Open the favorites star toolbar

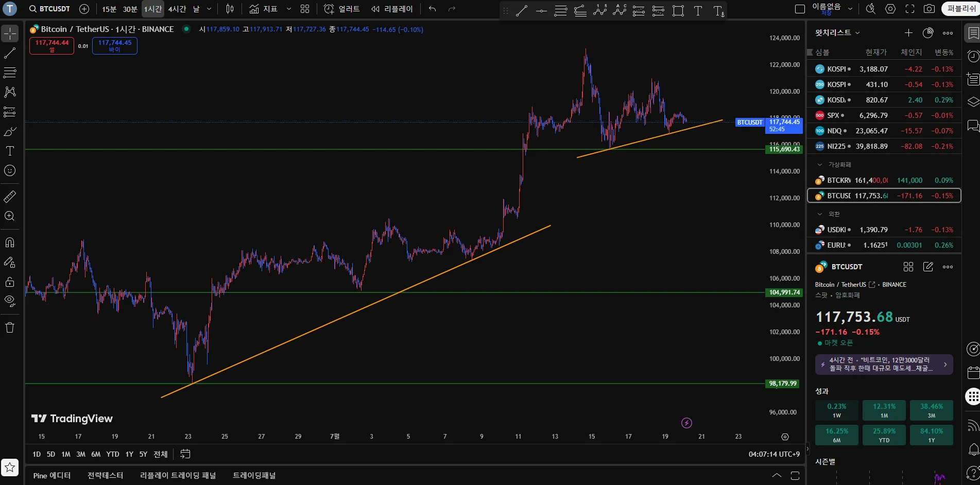click(x=10, y=467)
